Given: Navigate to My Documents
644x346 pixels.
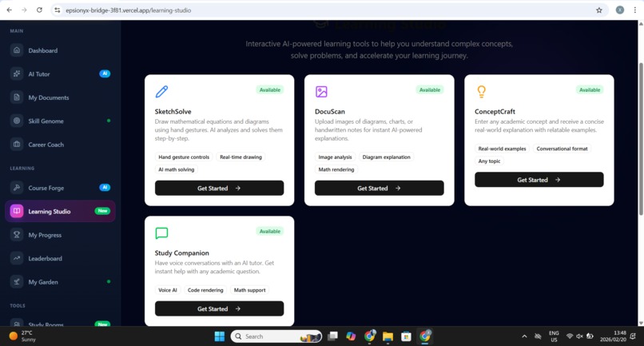Looking at the screenshot, I should tap(60, 97).
